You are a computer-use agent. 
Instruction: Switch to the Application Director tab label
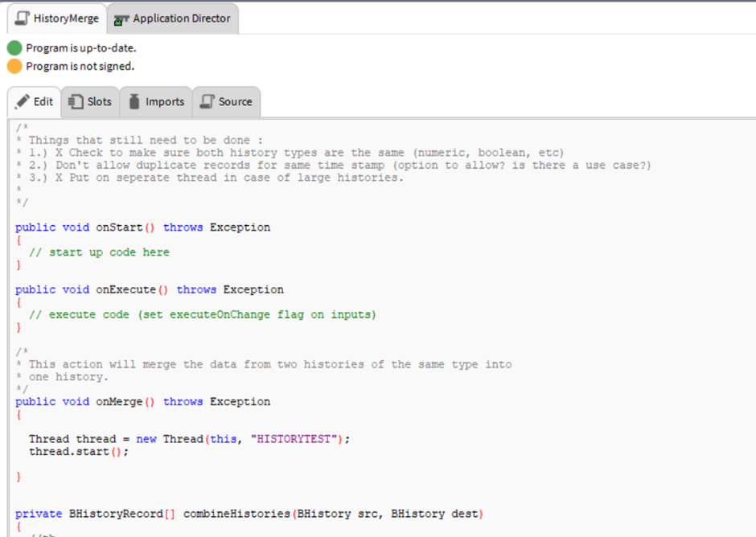pyautogui.click(x=181, y=18)
